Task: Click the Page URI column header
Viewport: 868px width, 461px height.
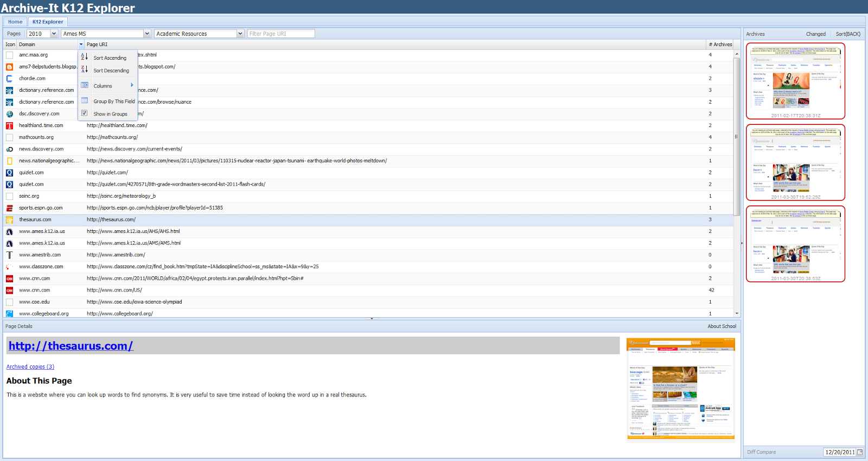Action: (x=395, y=45)
